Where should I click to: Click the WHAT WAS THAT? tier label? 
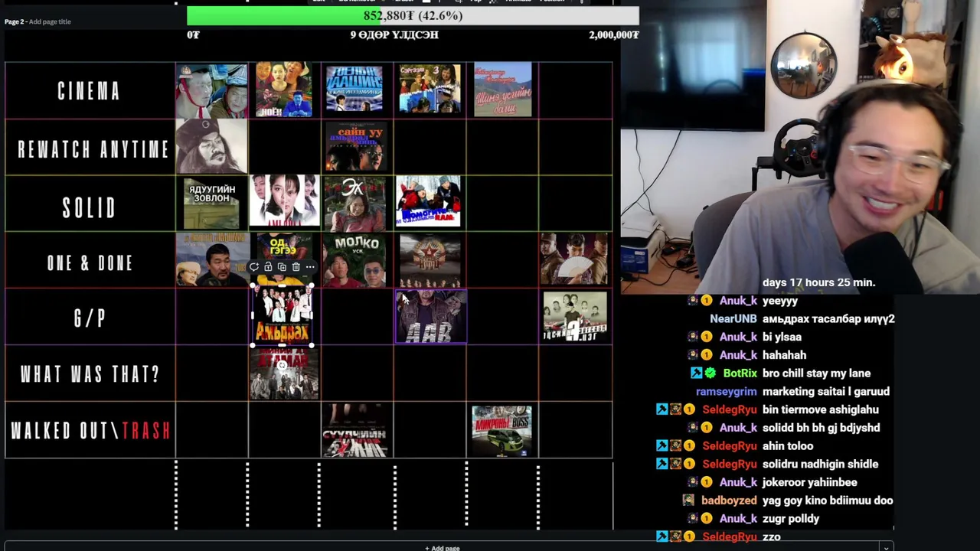[x=90, y=374]
